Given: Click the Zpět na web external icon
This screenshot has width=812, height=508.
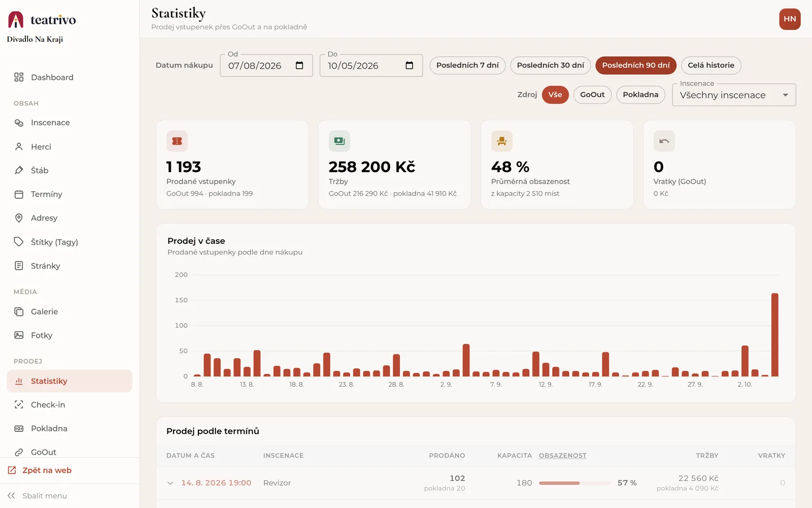Looking at the screenshot, I should pyautogui.click(x=12, y=470).
